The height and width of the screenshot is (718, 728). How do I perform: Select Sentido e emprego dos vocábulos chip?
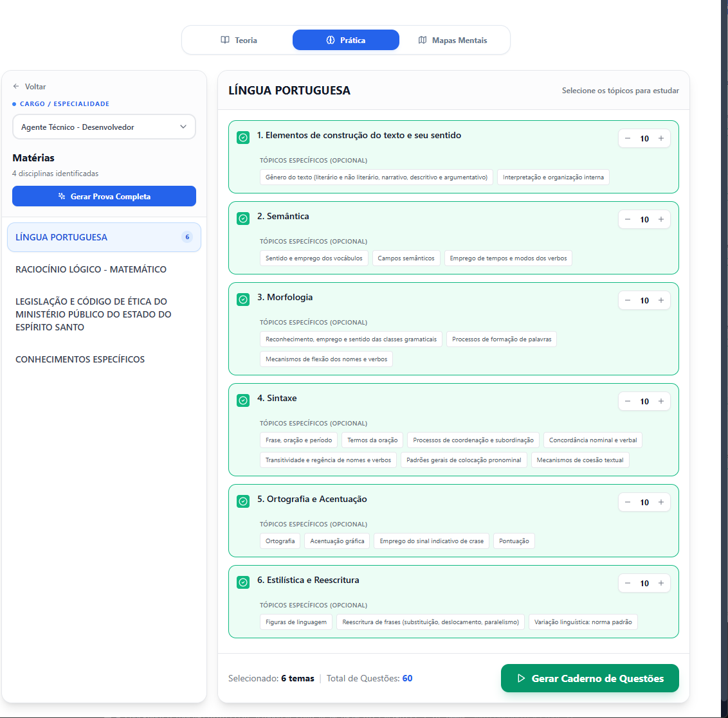click(314, 258)
